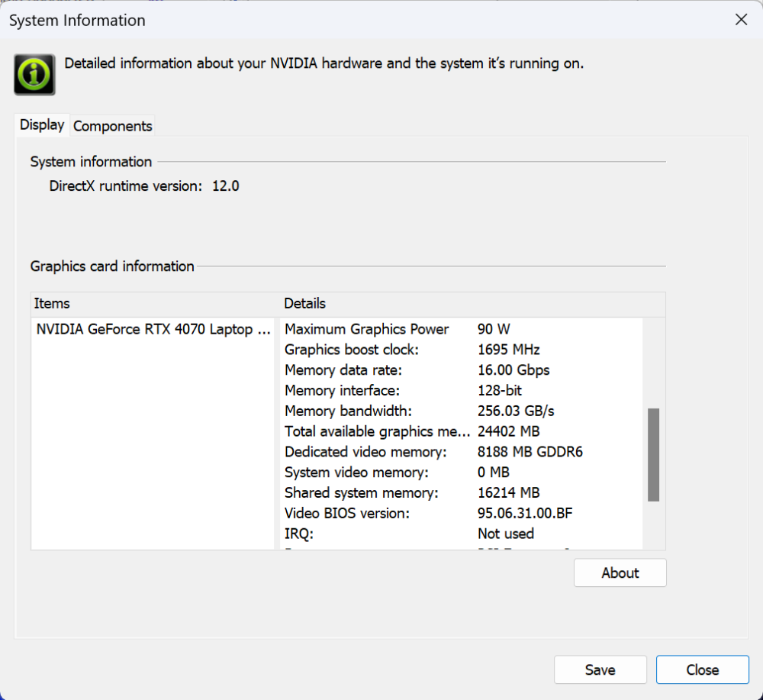This screenshot has width=763, height=700.
Task: Switch to the Display tab
Action: (x=42, y=125)
